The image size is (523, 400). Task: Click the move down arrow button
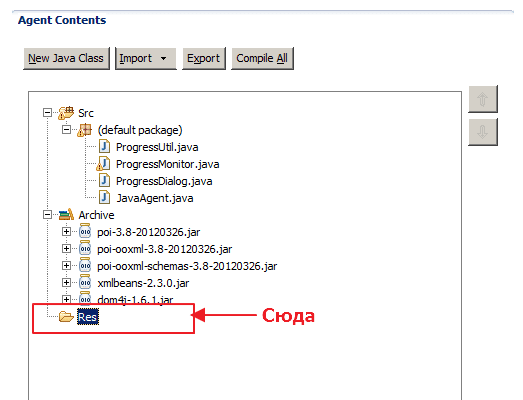point(483,132)
